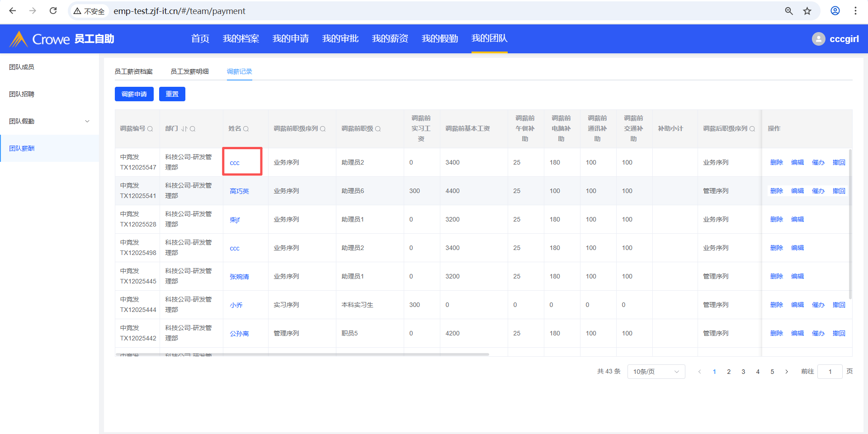868x434 pixels.
Task: Open 我的薪资 in the top navigation
Action: coord(390,39)
